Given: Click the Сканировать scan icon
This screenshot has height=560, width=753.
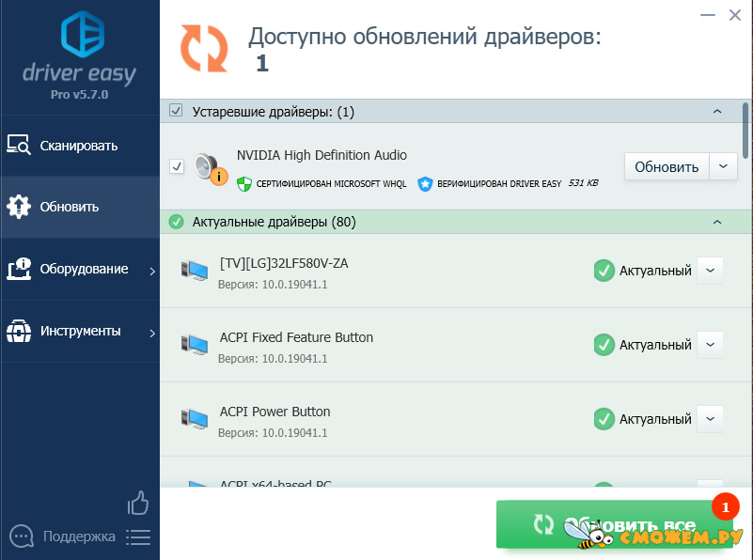Looking at the screenshot, I should [x=19, y=145].
